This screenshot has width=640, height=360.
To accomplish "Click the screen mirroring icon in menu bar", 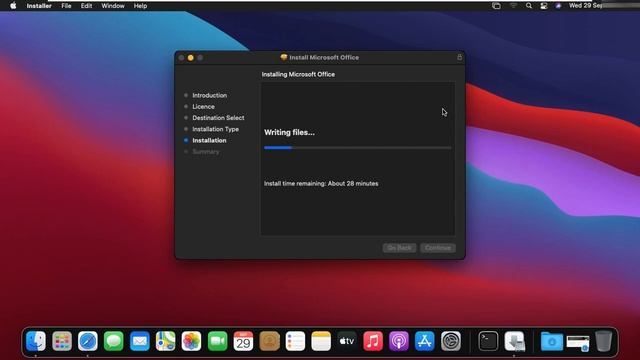I will tap(496, 6).
